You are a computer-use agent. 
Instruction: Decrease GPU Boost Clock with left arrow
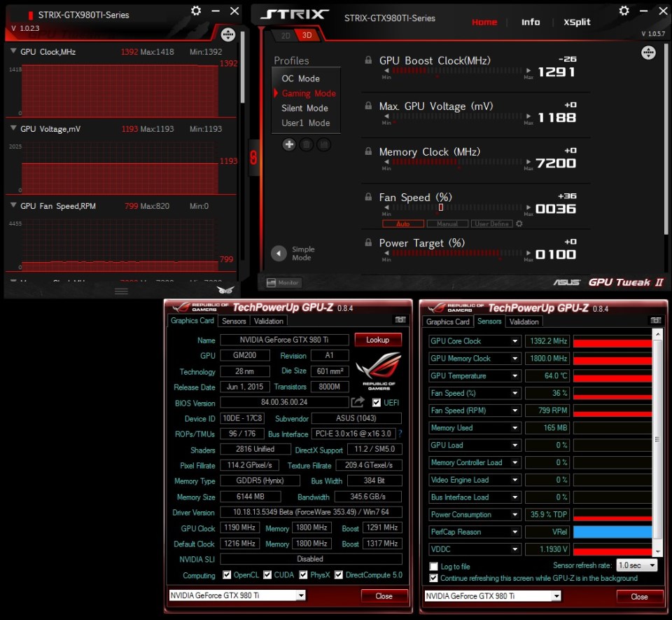(386, 70)
